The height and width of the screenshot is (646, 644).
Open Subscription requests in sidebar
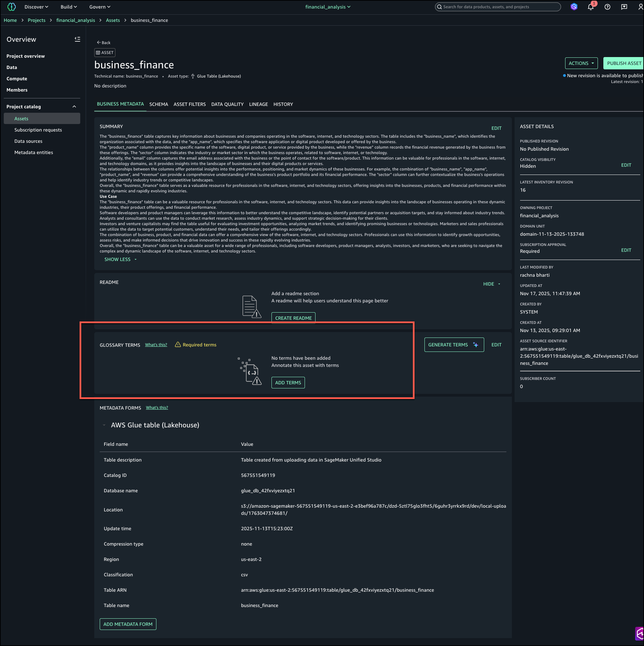point(38,130)
